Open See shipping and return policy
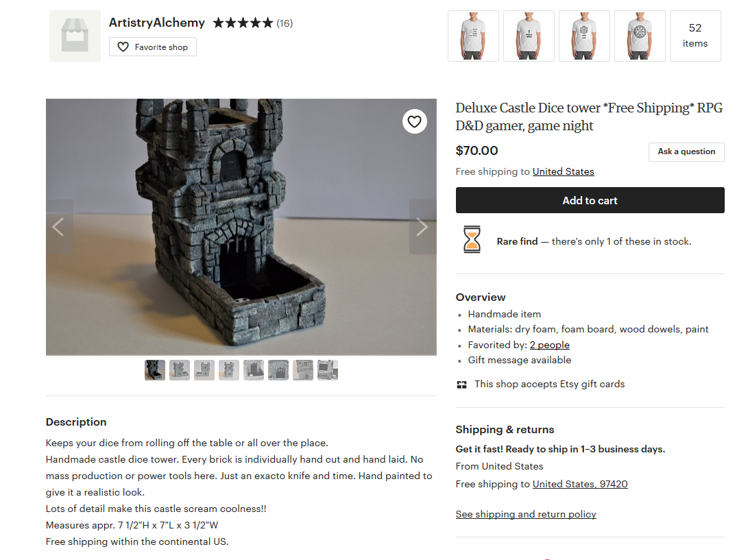 (526, 514)
